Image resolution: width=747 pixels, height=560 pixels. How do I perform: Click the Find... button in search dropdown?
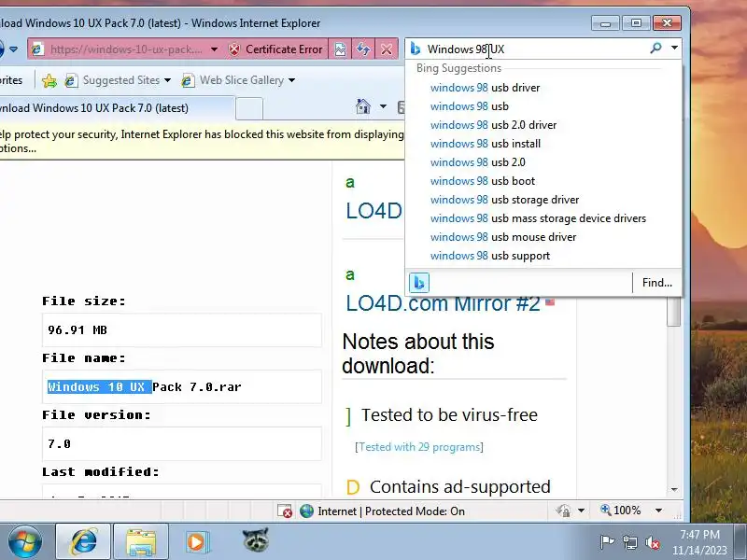(657, 283)
